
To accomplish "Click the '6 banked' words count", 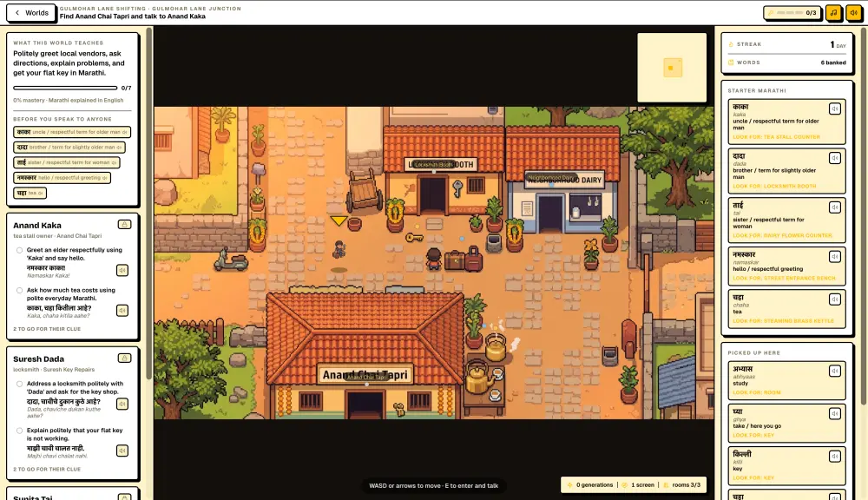I will (x=833, y=62).
